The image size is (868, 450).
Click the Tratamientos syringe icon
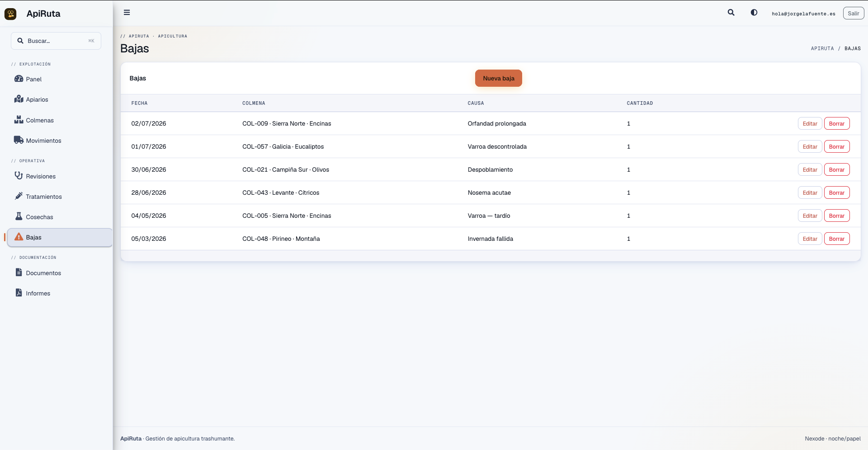click(x=19, y=196)
